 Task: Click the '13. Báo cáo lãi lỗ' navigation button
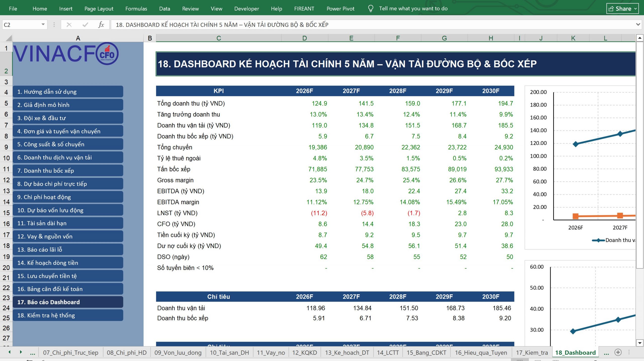[68, 249]
